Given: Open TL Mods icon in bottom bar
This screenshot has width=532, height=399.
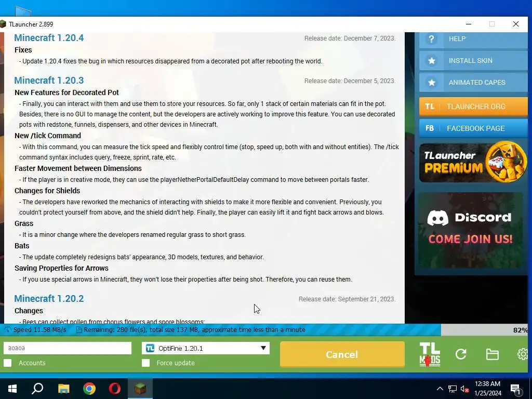Looking at the screenshot, I should [430, 354].
